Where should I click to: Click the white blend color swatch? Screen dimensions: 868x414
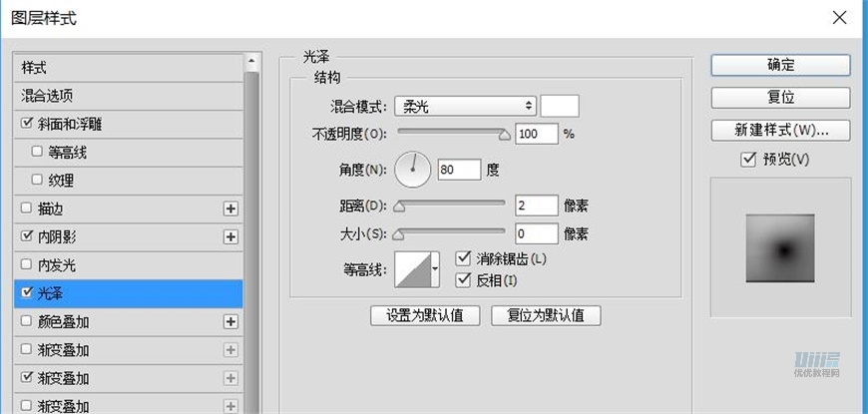(560, 106)
